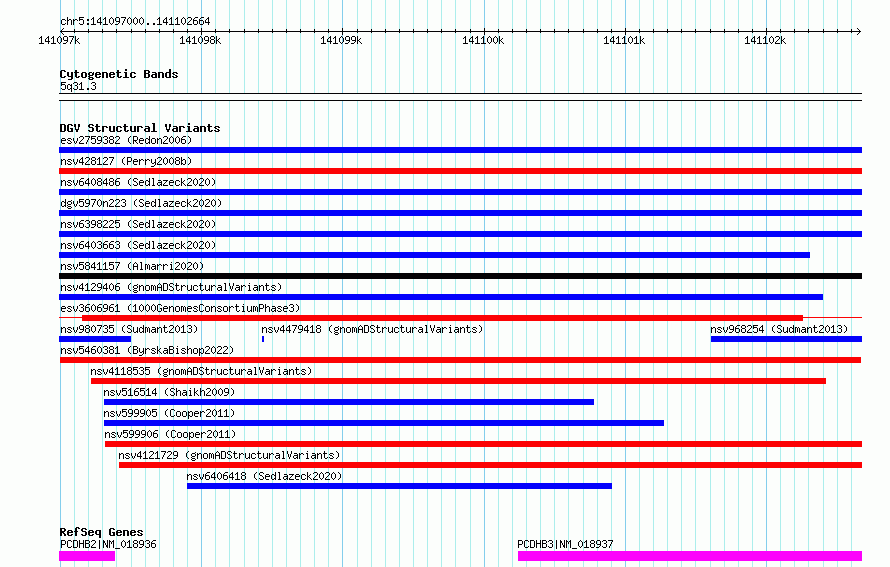Click the ruler's right arrow end
This screenshot has width=890, height=567.
[x=858, y=31]
